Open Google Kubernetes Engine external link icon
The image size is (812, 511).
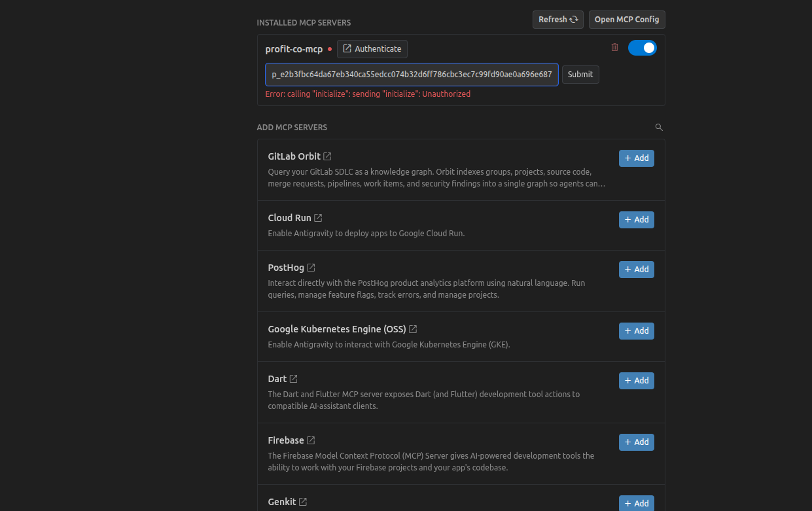(413, 329)
